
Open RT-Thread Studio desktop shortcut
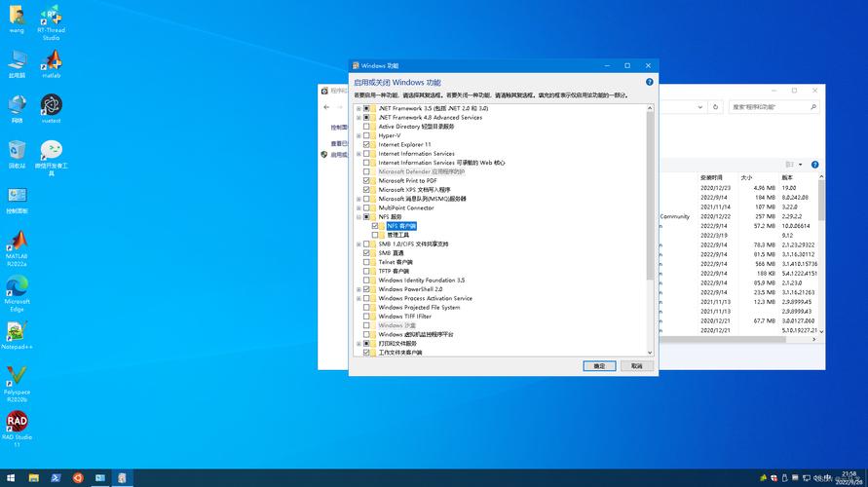pyautogui.click(x=51, y=22)
